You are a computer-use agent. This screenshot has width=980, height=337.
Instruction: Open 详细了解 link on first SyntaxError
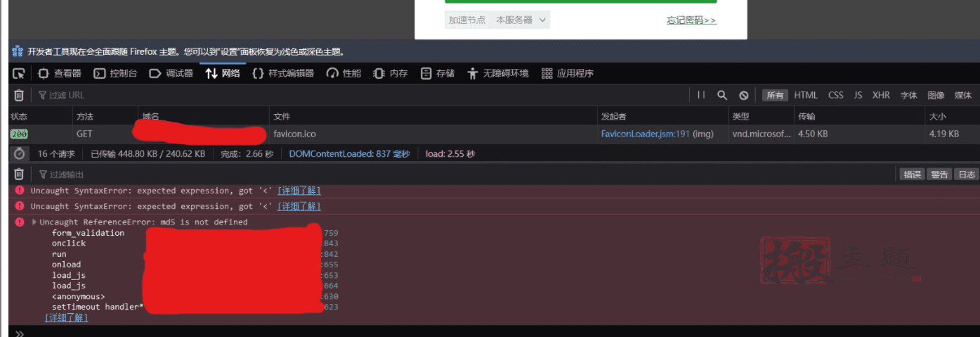(x=299, y=191)
